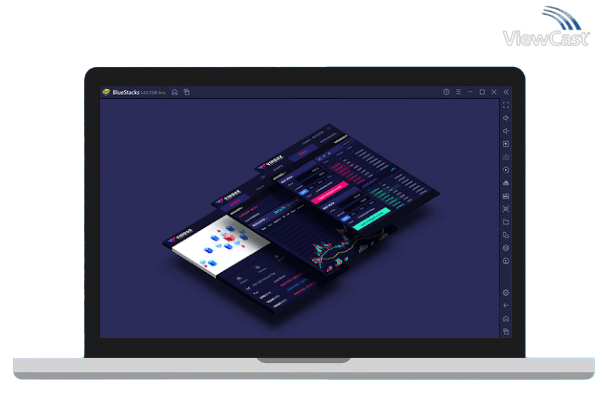The width and height of the screenshot is (602, 414).
Task: Go to Android home via bottom sidebar icon
Action: pyautogui.click(x=506, y=319)
